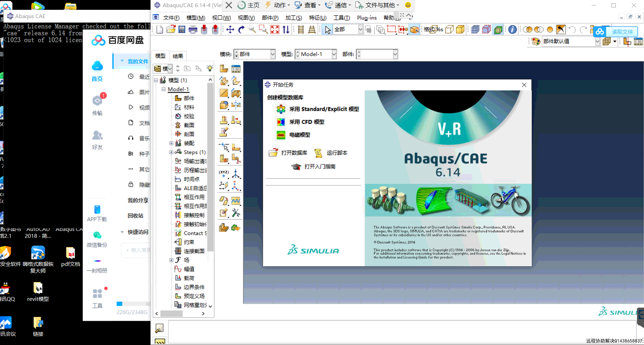Click the model tree vertical scrollbar
Viewport: 644px width, 345px height.
click(210, 168)
